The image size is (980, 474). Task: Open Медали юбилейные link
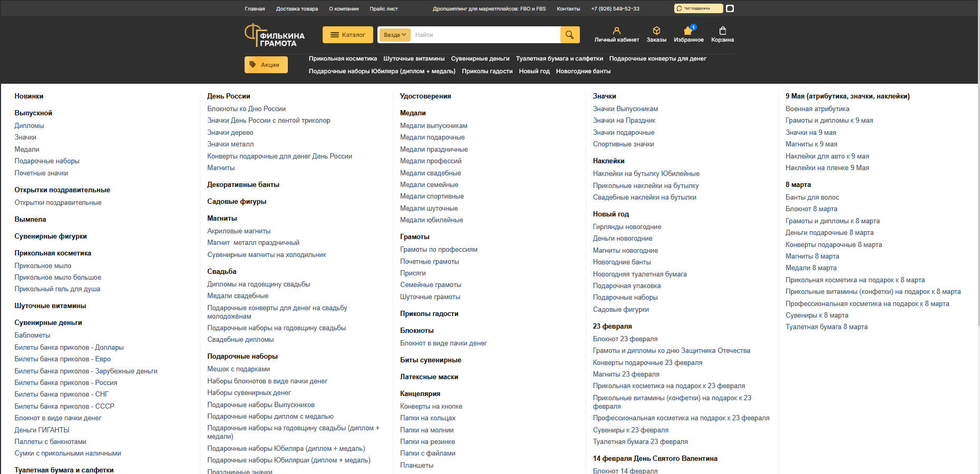[x=431, y=220]
